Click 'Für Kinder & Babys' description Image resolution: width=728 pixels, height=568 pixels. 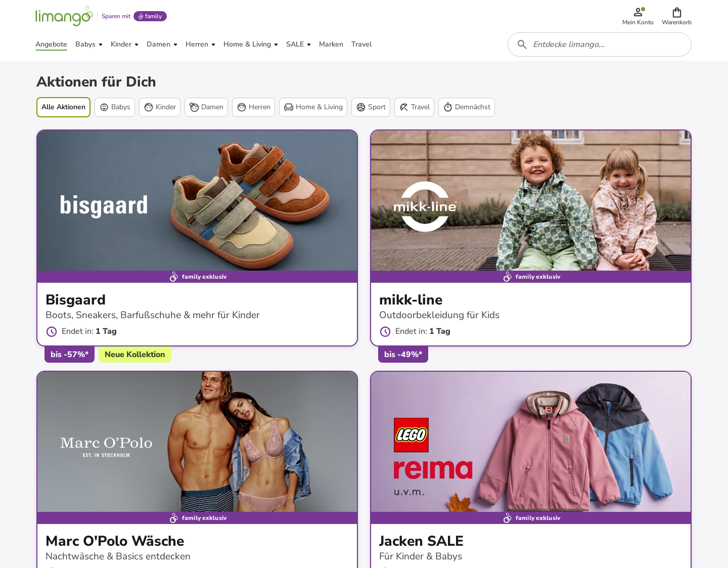tap(421, 556)
